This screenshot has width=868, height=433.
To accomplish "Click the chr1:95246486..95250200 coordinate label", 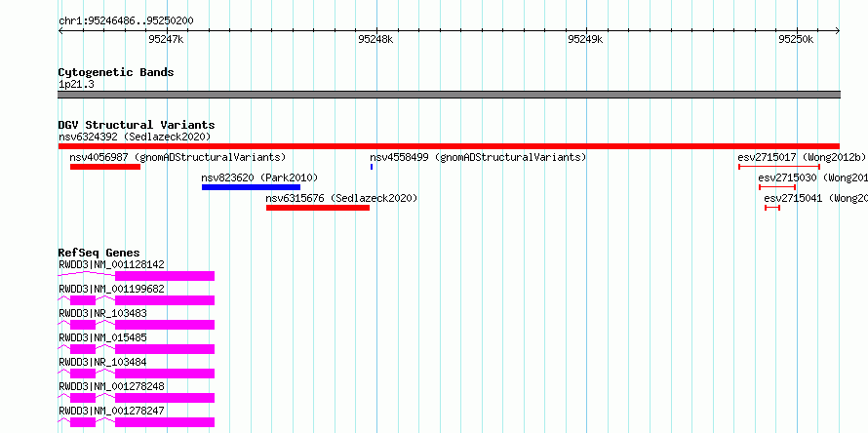I will click(126, 21).
